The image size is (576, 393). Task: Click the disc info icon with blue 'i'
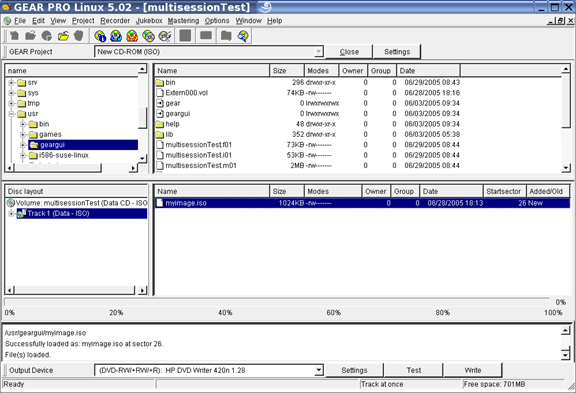[x=100, y=36]
